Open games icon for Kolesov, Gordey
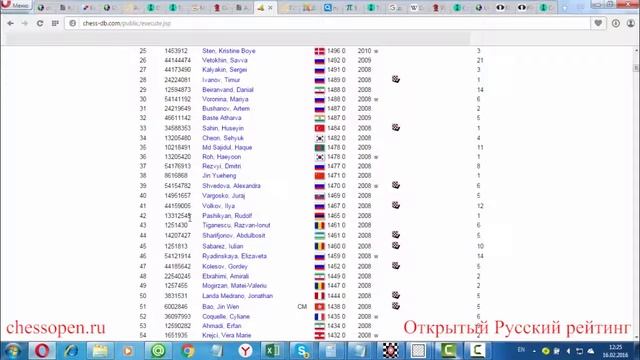 396,266
